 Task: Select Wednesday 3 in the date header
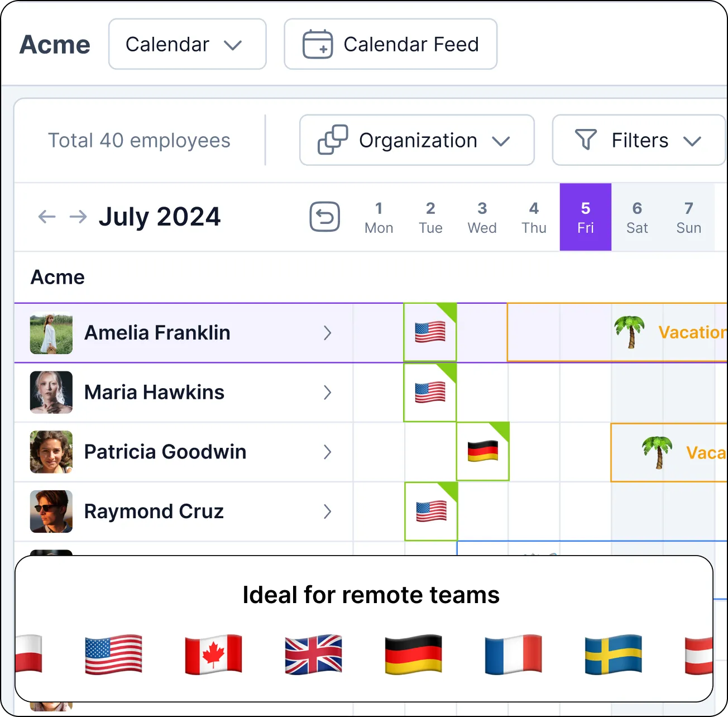tap(482, 217)
